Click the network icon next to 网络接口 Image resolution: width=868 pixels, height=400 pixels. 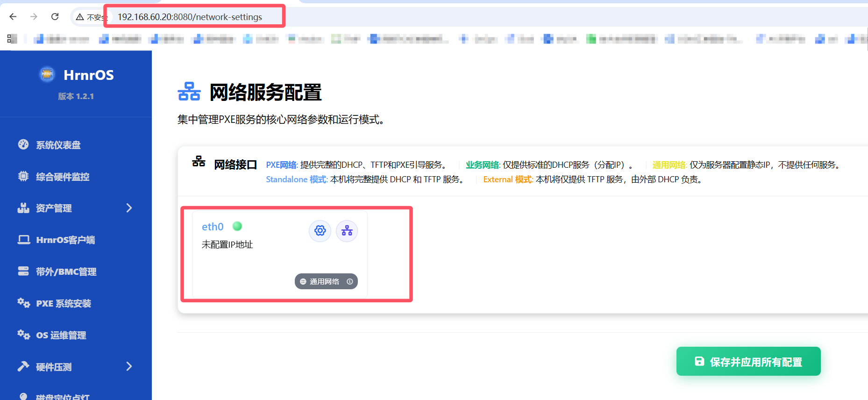click(x=199, y=162)
